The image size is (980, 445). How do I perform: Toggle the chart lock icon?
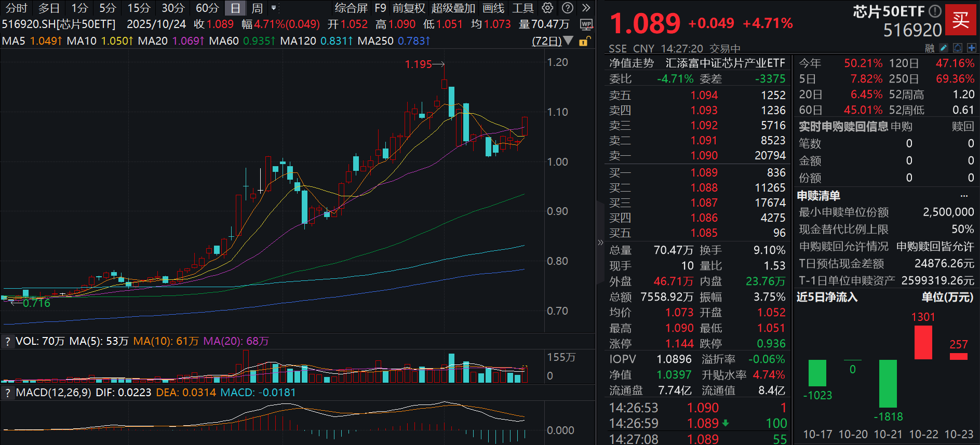pos(584,42)
